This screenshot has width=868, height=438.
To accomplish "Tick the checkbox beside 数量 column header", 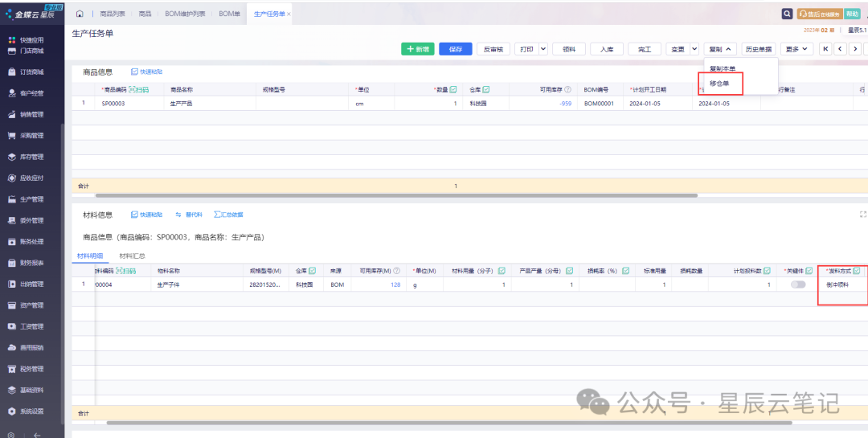I will click(x=453, y=89).
